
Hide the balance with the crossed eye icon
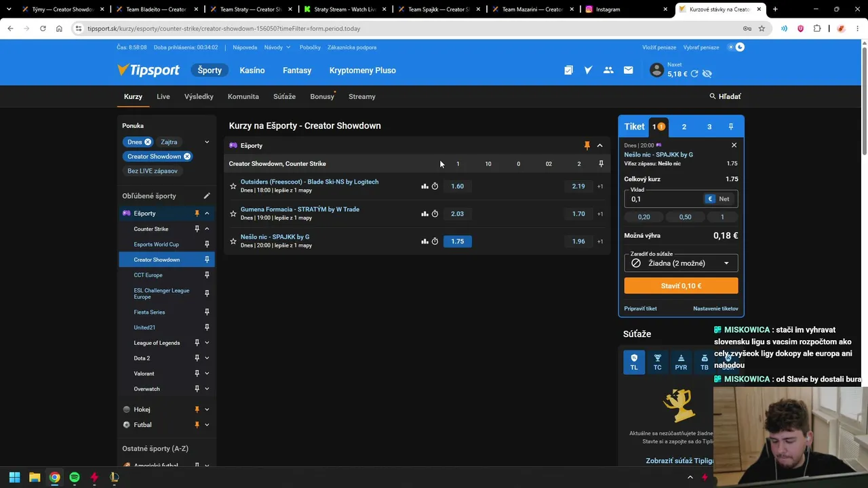707,74
